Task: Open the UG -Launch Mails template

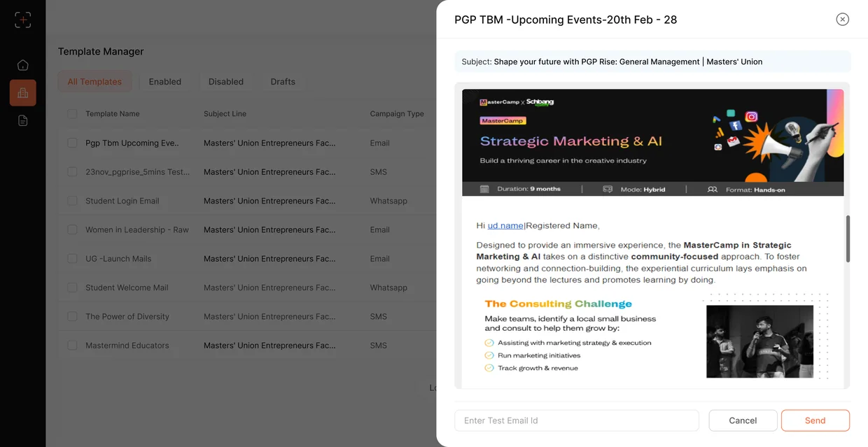Action: (118, 259)
